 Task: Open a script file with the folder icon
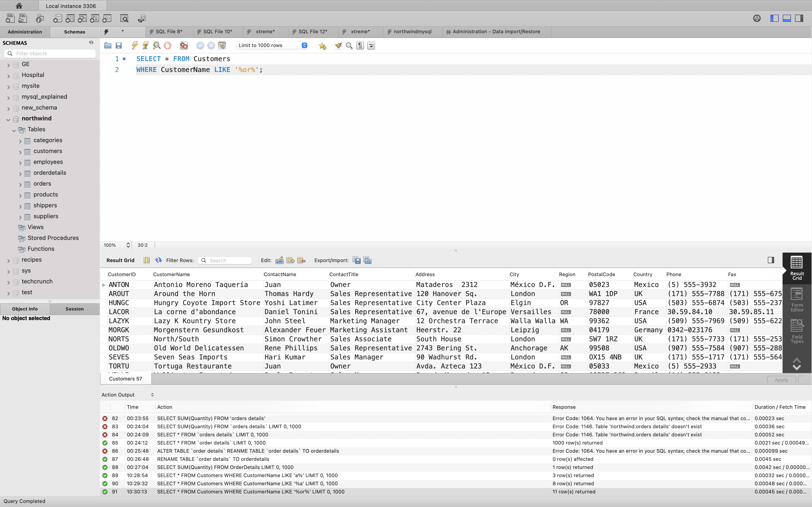[108, 45]
